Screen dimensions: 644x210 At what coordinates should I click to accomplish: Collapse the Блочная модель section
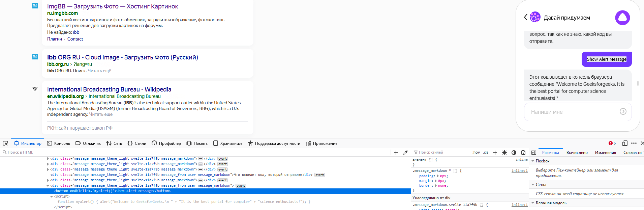[x=533, y=203]
